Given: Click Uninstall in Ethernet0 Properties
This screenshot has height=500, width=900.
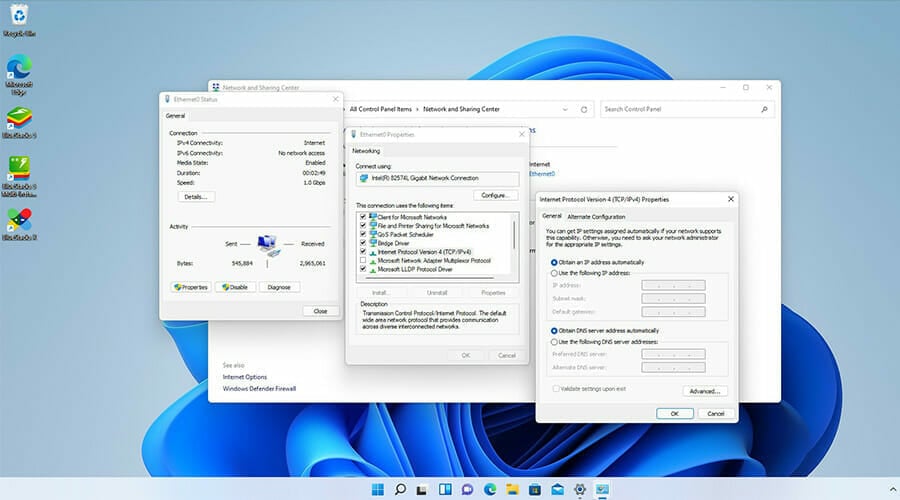Looking at the screenshot, I should (x=437, y=293).
